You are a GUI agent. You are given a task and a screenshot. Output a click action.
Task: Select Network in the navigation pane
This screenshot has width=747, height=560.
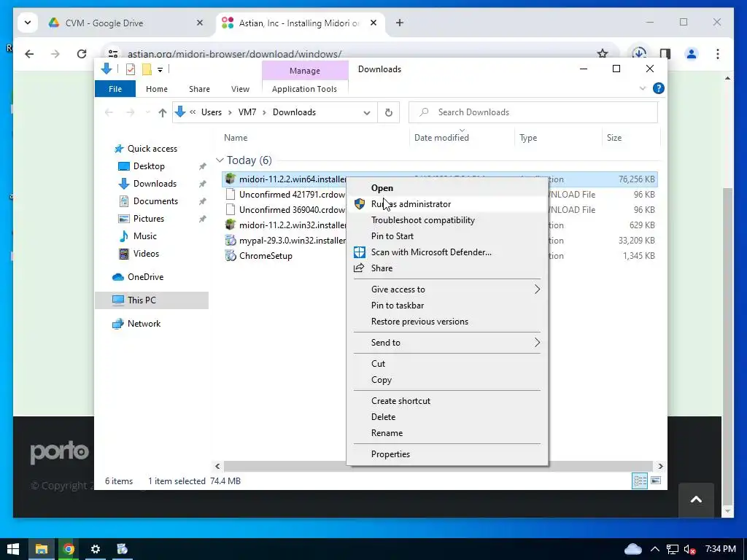144,323
